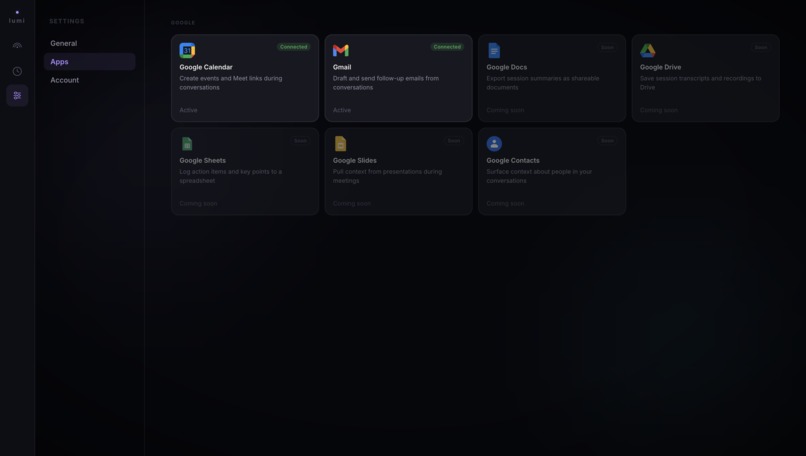This screenshot has width=806, height=456.
Task: Click the Google Calendar card title
Action: click(206, 67)
